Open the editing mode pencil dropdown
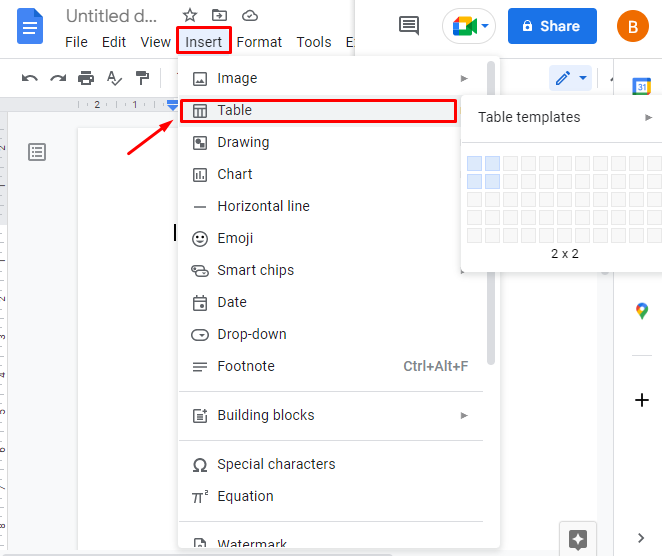This screenshot has height=556, width=662. (x=570, y=78)
